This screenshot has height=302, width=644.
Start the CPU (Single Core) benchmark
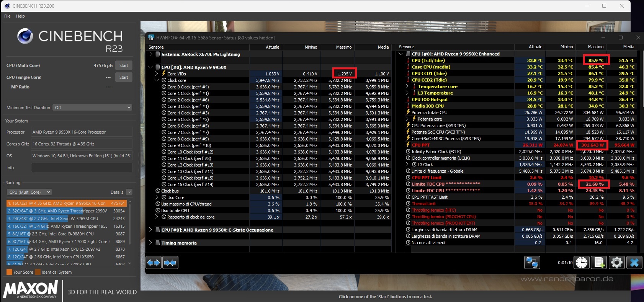[x=124, y=77]
